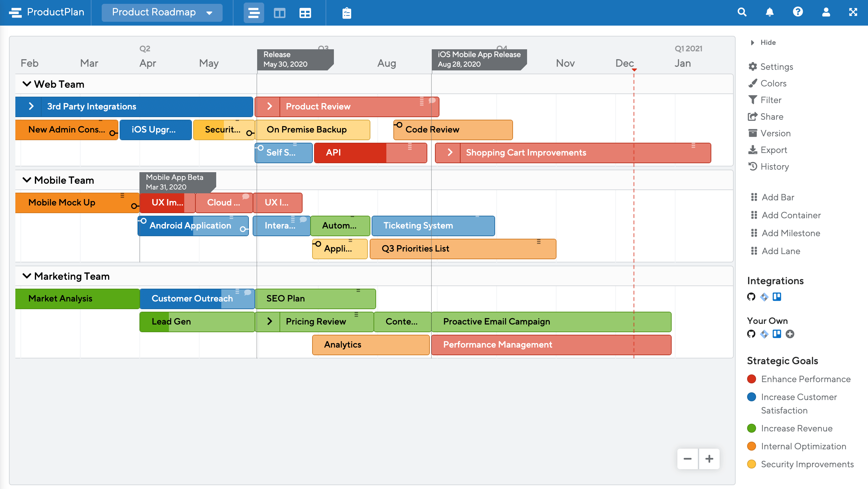This screenshot has height=489, width=868.
Task: Click the Add Milestone button
Action: [x=790, y=233]
